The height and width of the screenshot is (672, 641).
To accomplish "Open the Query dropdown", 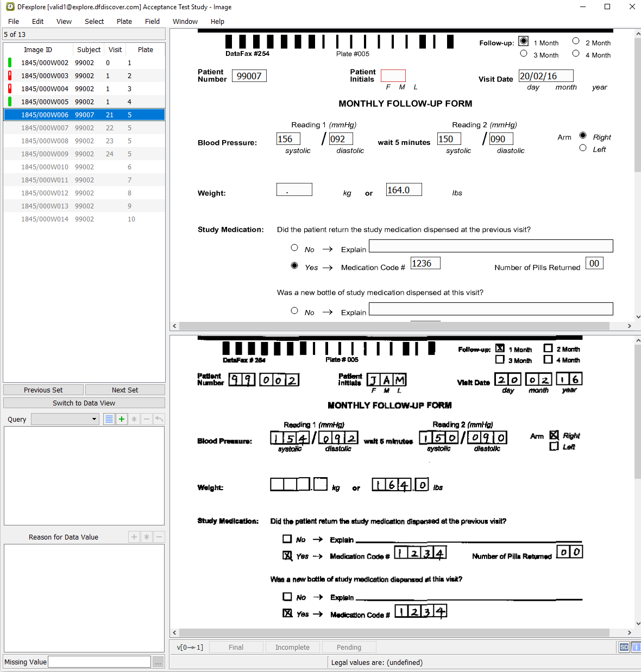I will (65, 419).
